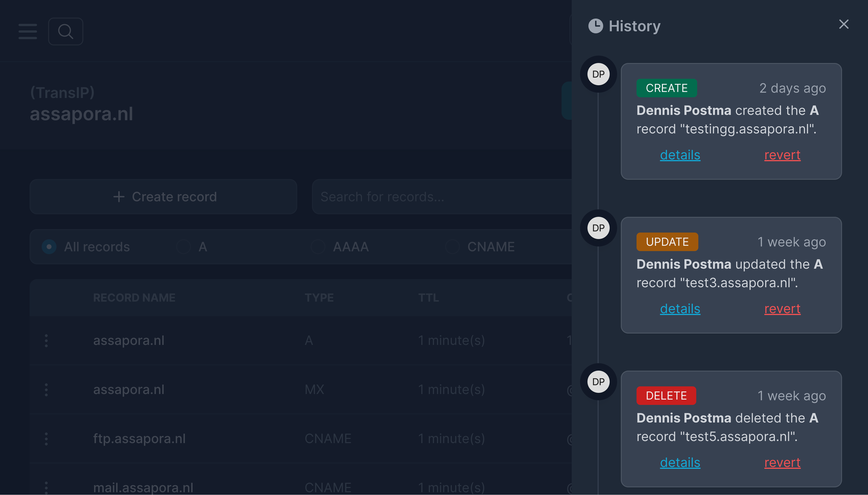This screenshot has width=868, height=495.
Task: Click the plus icon on Create record
Action: click(x=119, y=197)
